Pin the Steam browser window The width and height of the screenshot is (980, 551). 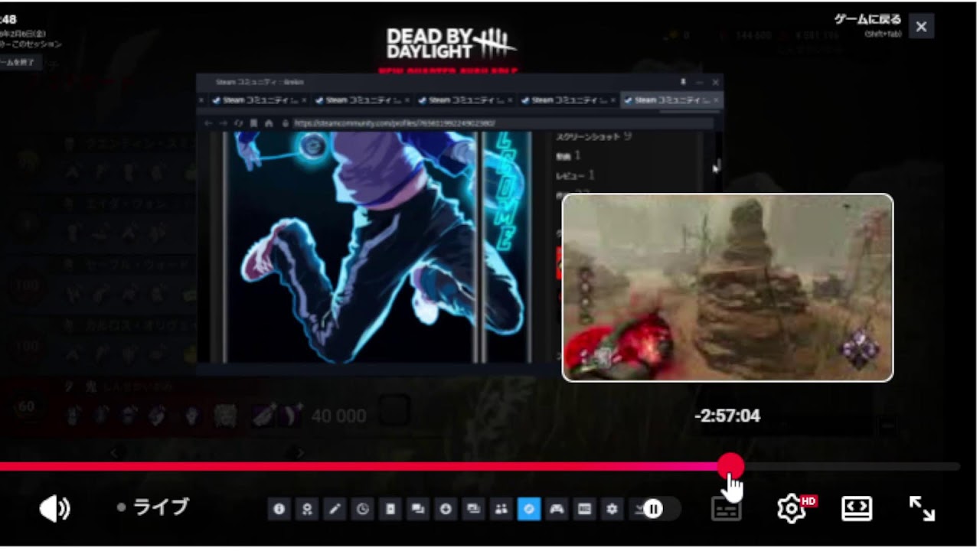683,81
